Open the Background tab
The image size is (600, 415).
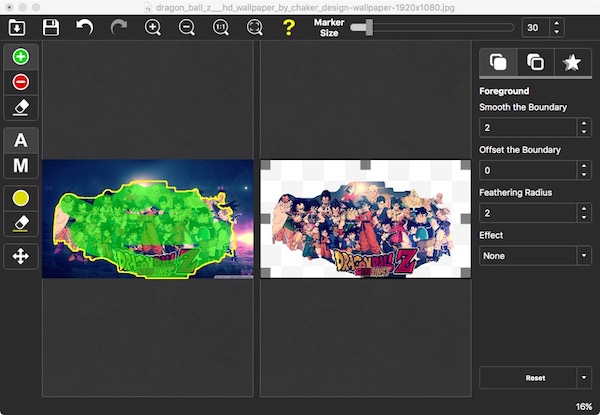click(x=536, y=62)
